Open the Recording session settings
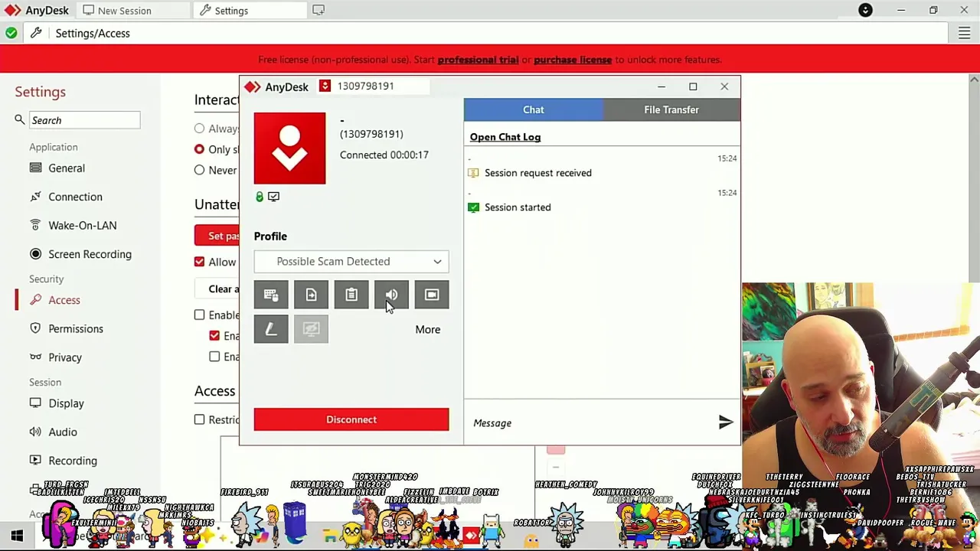 (x=73, y=461)
